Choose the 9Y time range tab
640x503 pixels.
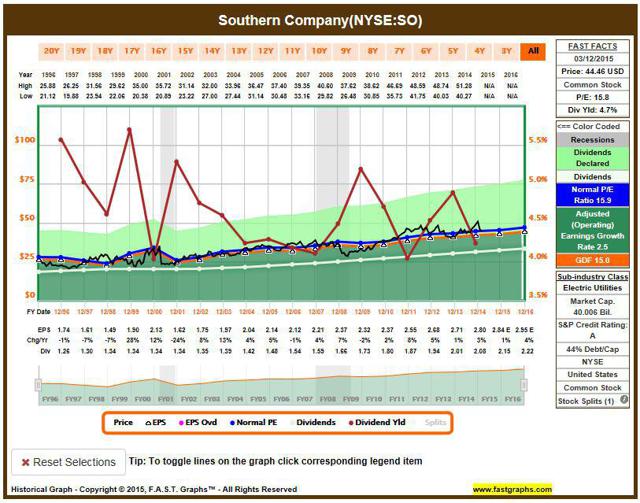346,51
